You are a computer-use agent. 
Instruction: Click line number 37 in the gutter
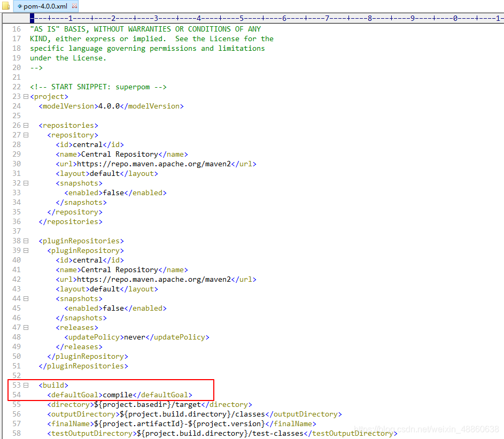pyautogui.click(x=17, y=231)
